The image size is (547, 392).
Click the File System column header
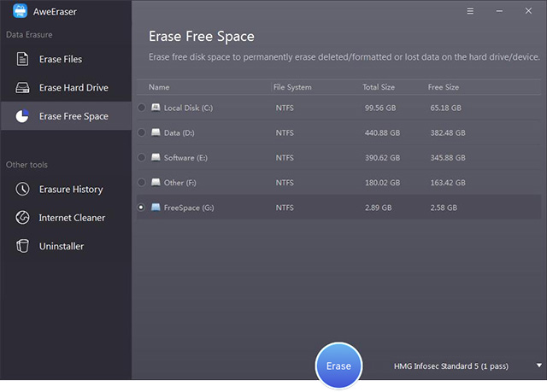coord(292,87)
